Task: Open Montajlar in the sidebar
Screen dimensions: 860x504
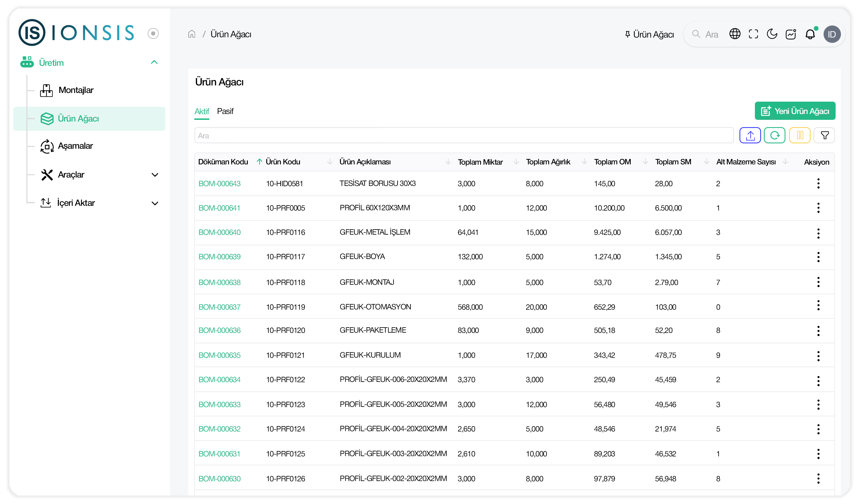Action: click(x=76, y=90)
